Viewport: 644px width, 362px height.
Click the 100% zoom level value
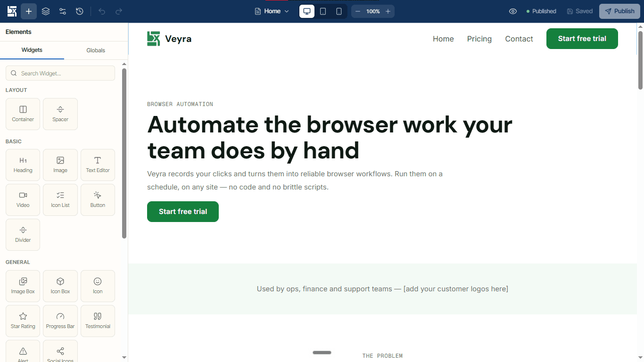click(x=373, y=11)
